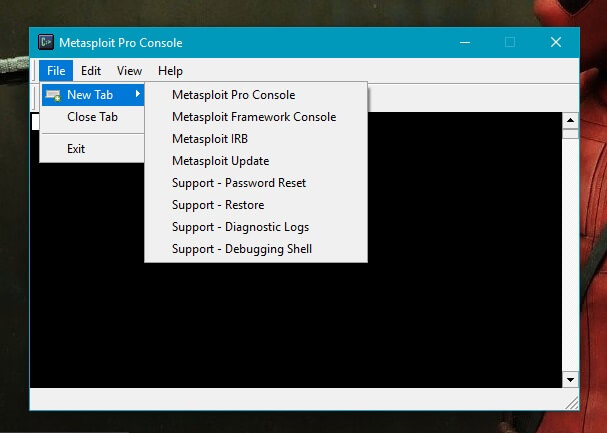Open a Metasploit Framework Console tab
The image size is (607, 433).
click(256, 117)
